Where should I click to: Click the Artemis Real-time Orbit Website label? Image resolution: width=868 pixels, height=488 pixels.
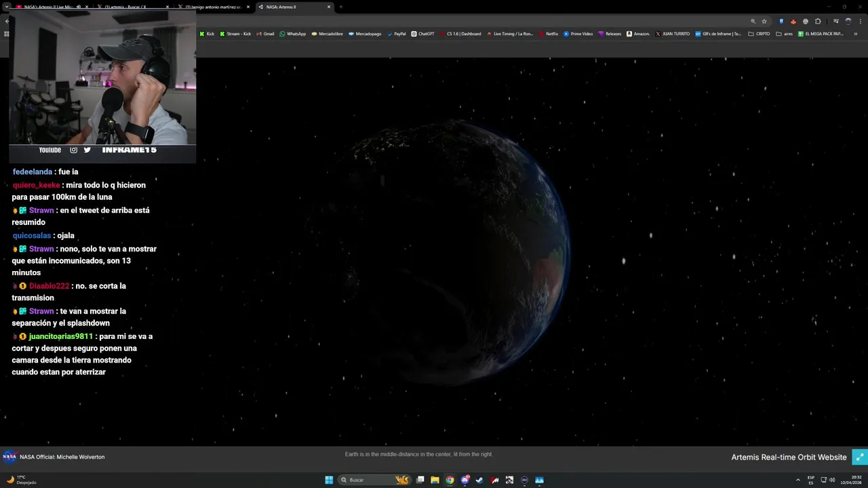pos(789,457)
